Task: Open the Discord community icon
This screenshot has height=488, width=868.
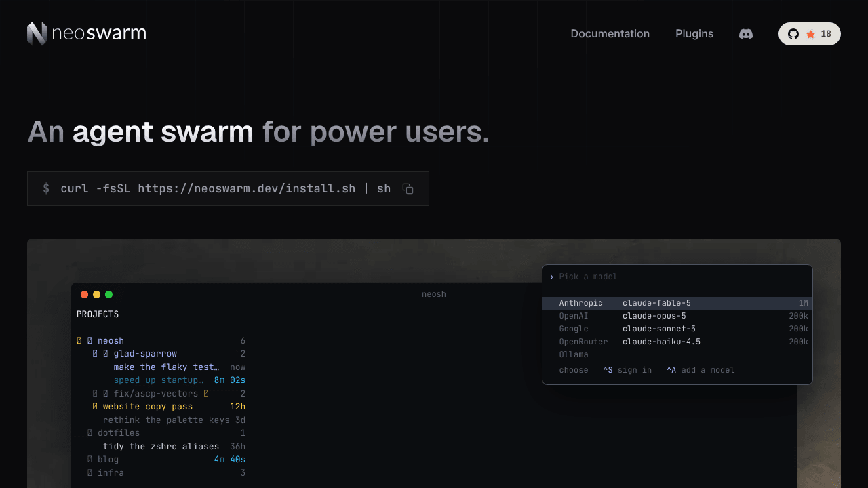Action: click(x=746, y=34)
